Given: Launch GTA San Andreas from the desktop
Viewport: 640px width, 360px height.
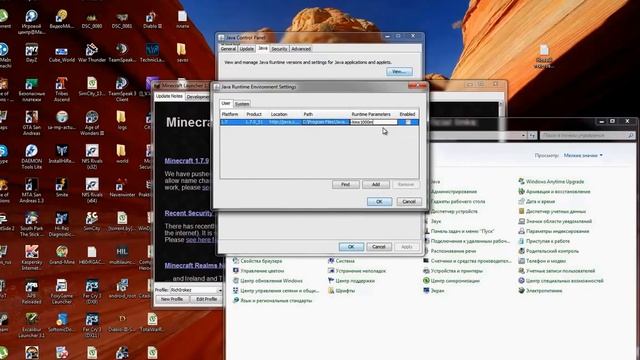Looking at the screenshot, I should [32, 122].
